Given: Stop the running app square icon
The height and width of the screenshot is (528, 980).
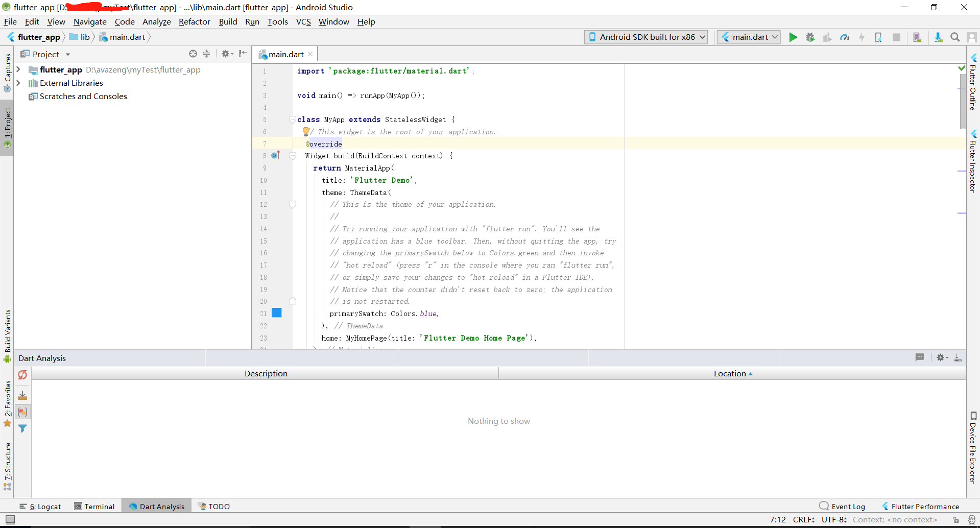Looking at the screenshot, I should [896, 37].
